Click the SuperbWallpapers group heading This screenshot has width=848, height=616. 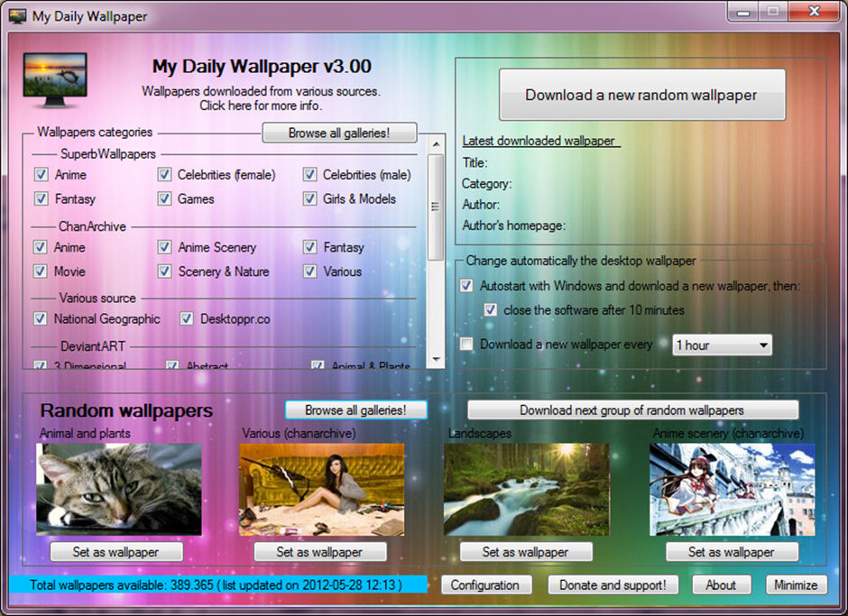pyautogui.click(x=108, y=154)
